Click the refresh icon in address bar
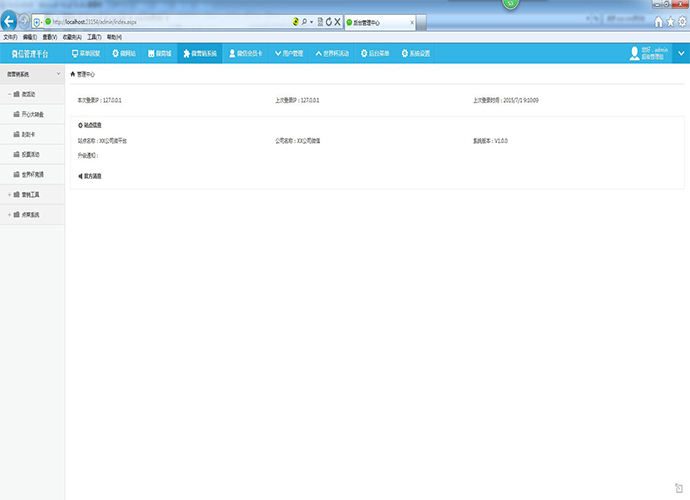This screenshot has height=500, width=690. [327, 22]
